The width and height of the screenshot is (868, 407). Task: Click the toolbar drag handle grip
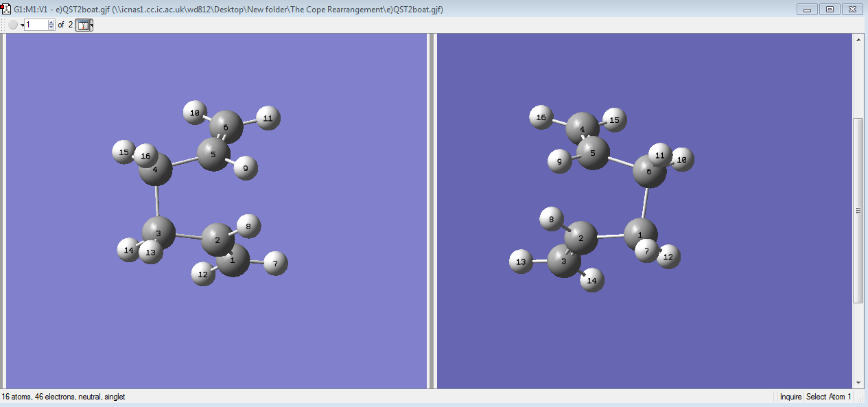click(x=3, y=25)
